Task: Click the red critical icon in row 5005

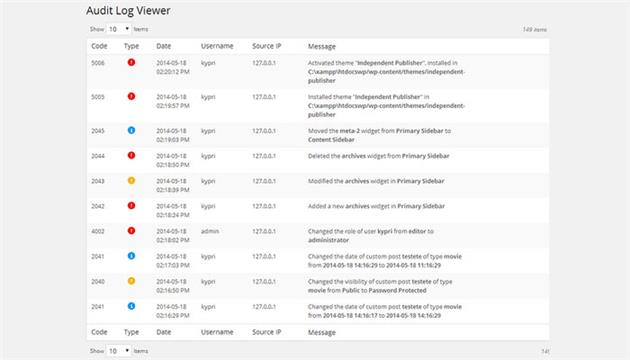Action: point(131,96)
